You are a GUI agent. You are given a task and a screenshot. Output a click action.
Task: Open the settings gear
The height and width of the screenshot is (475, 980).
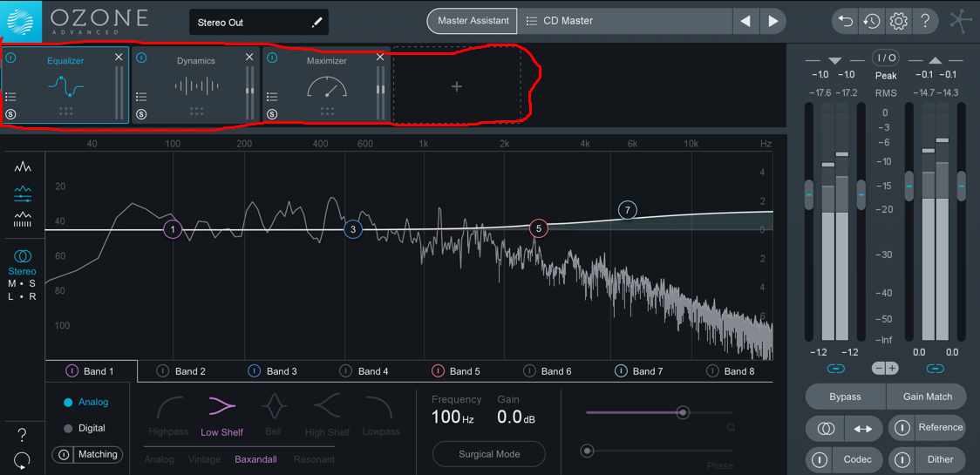pos(898,21)
